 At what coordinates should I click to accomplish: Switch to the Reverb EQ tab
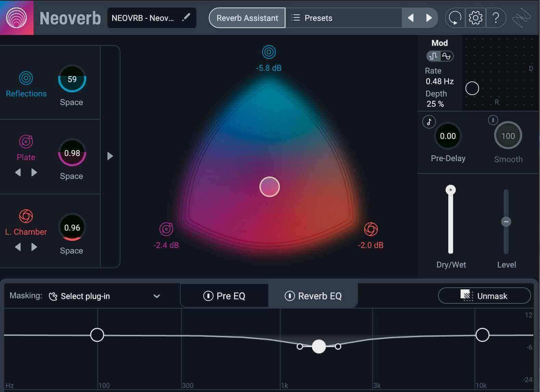point(313,296)
